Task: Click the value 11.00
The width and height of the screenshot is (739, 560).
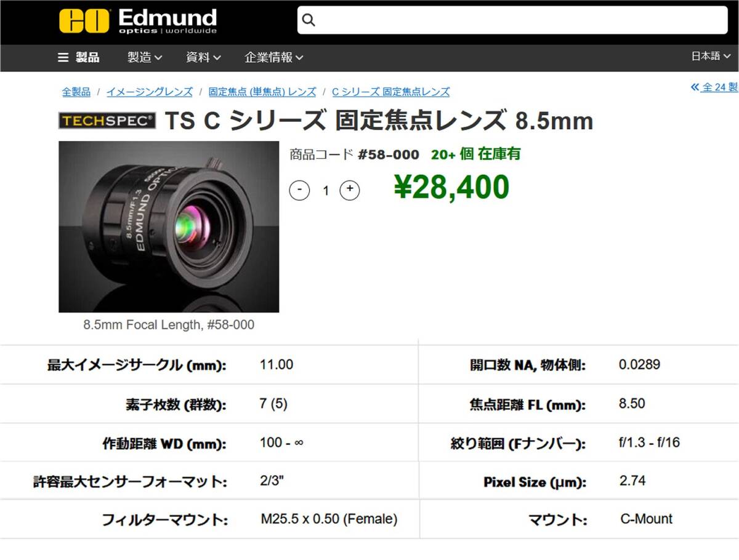Action: coord(277,364)
